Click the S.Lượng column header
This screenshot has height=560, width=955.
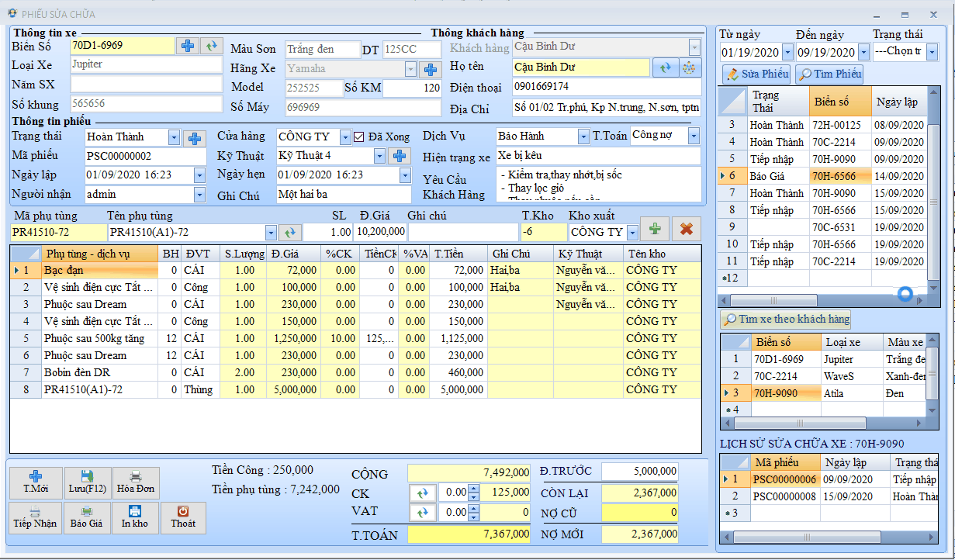(243, 254)
